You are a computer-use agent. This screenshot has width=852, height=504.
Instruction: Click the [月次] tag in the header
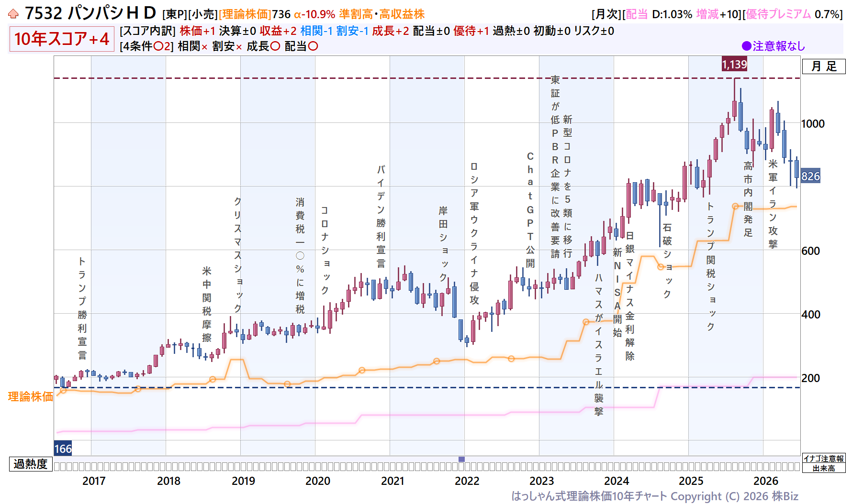(606, 14)
